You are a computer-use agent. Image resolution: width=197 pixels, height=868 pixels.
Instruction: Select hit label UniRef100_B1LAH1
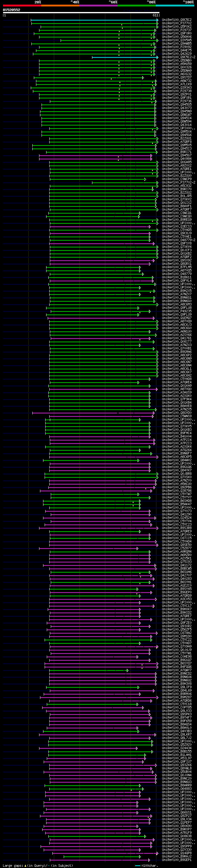[x=176, y=755]
